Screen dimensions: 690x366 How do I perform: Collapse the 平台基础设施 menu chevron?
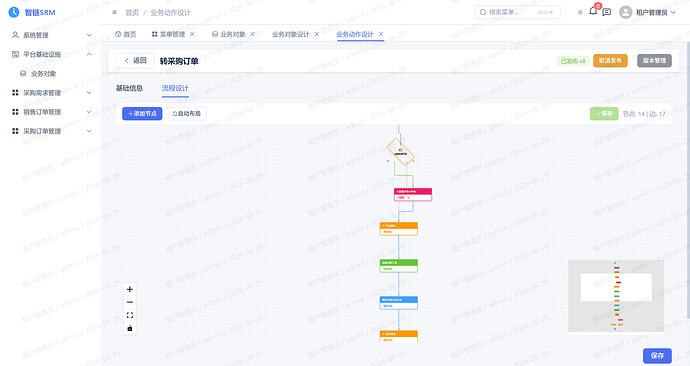pyautogui.click(x=89, y=54)
